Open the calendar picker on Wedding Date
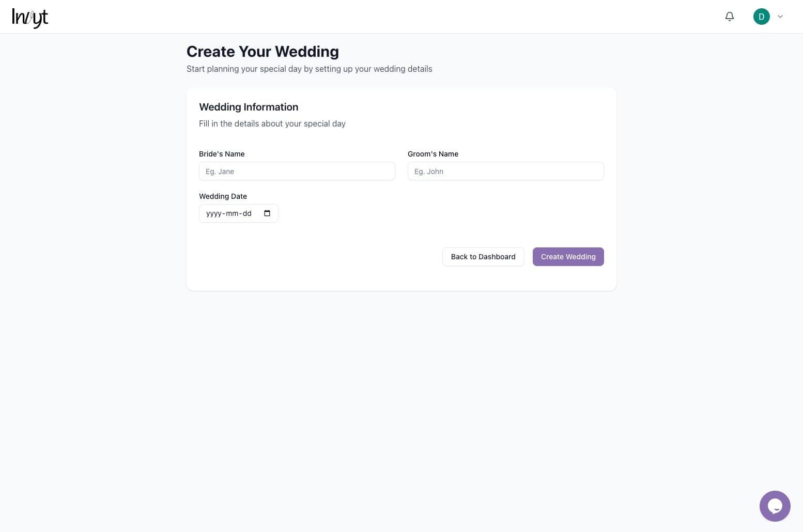803x532 pixels. pos(267,213)
